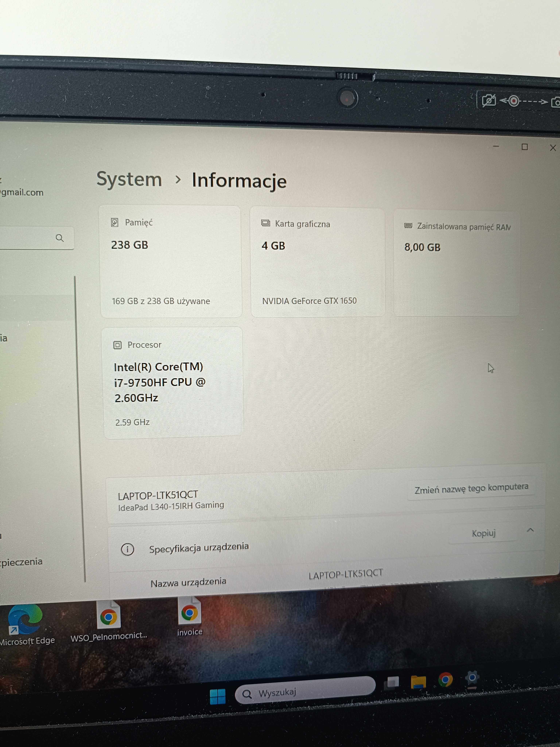Viewport: 560px width, 747px height.
Task: Open Task View on the taskbar
Action: (x=392, y=682)
